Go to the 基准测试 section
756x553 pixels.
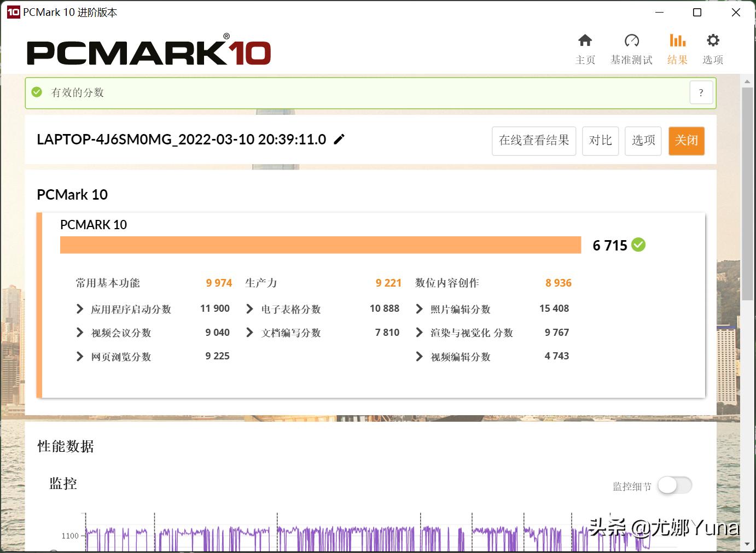click(631, 49)
